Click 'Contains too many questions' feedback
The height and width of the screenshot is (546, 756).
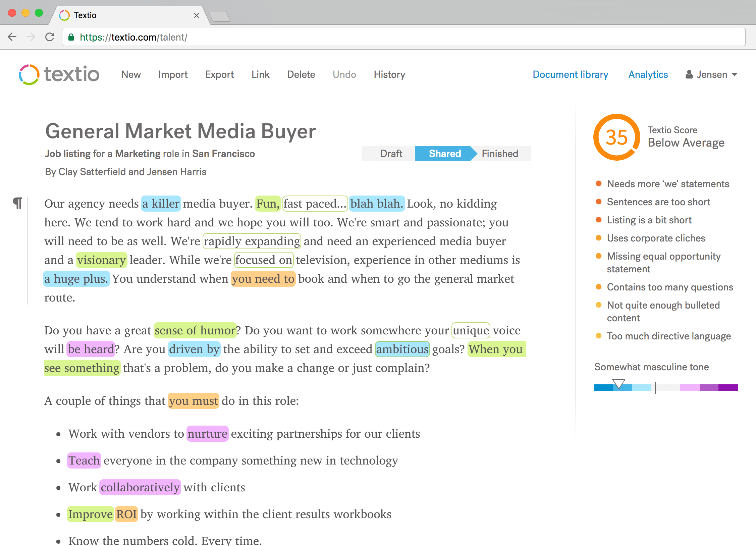(x=670, y=287)
